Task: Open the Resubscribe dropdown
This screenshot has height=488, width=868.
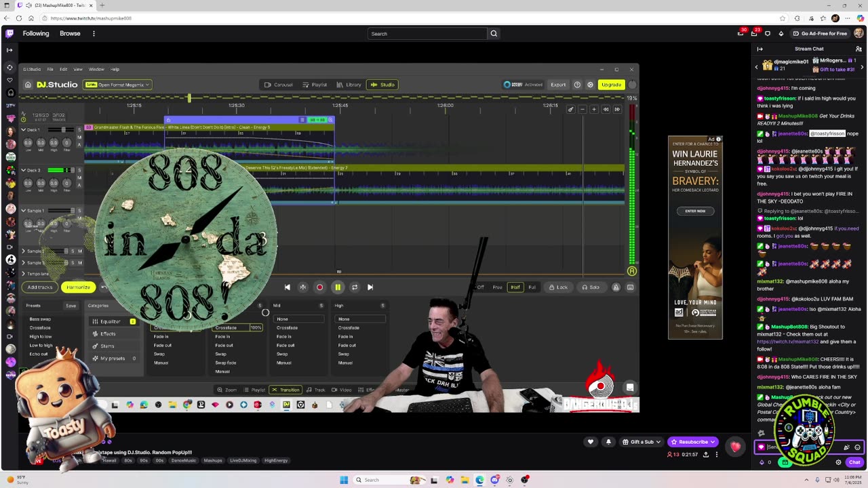Action: tap(692, 442)
